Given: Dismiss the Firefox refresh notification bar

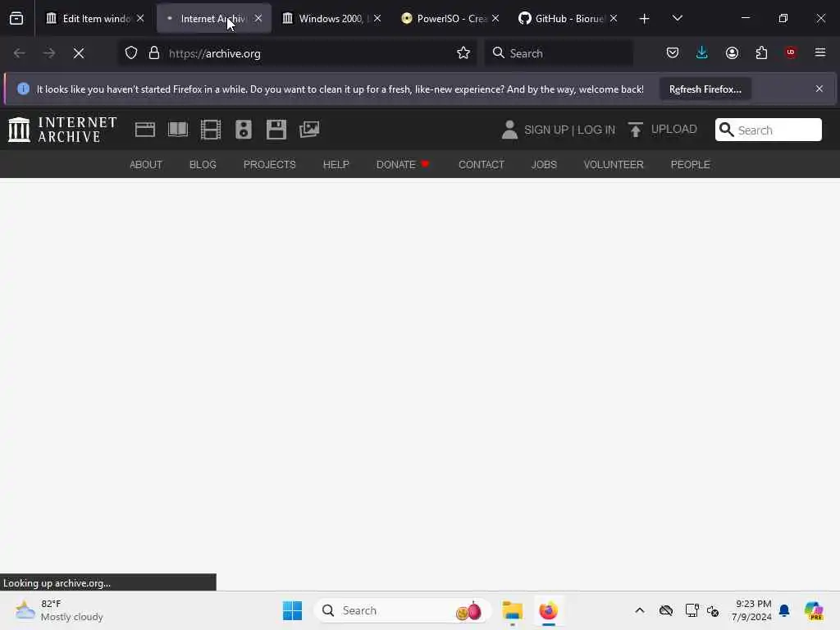Looking at the screenshot, I should (x=819, y=89).
